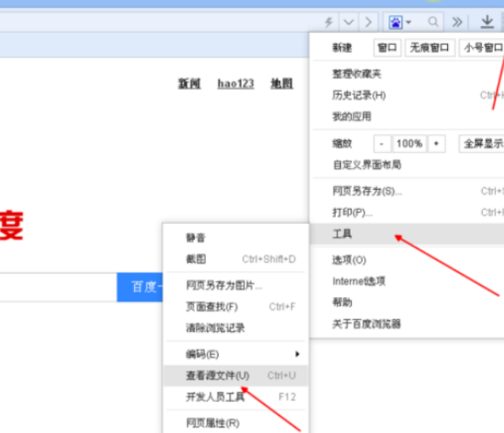The width and height of the screenshot is (504, 433).
Task: Choose 清除浏览记录 submenu item
Action: point(236,328)
